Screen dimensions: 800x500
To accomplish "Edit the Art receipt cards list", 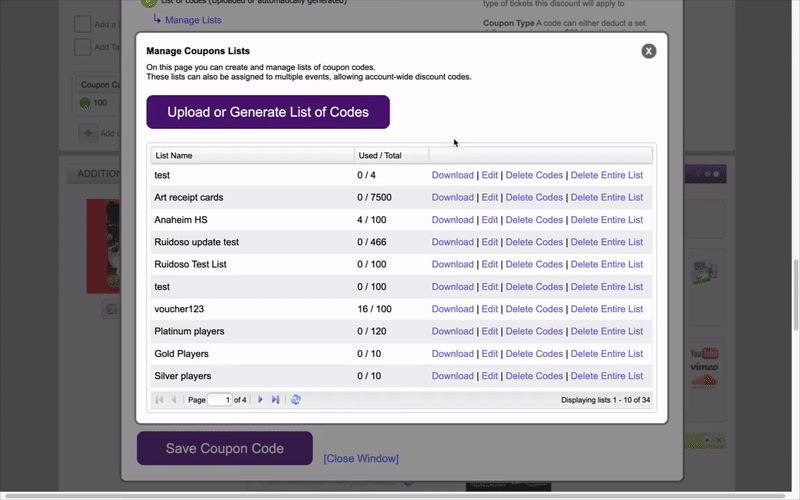I will (x=489, y=197).
